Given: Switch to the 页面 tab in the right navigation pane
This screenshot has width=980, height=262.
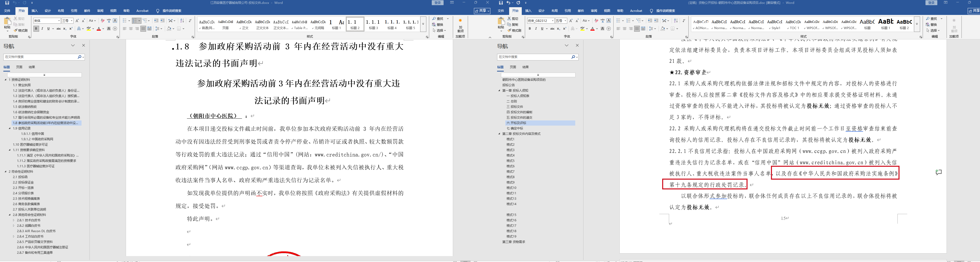Looking at the screenshot, I should (x=513, y=67).
